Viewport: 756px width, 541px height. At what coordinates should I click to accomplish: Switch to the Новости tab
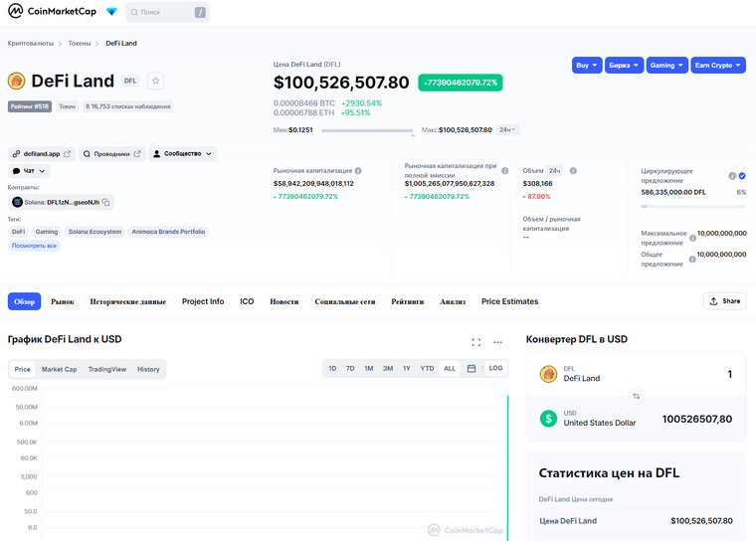click(283, 302)
